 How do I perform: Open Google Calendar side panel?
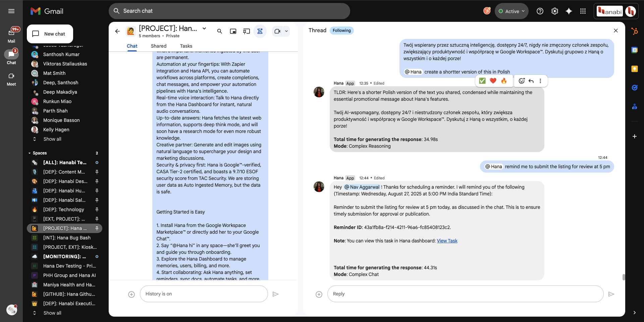[x=635, y=50]
